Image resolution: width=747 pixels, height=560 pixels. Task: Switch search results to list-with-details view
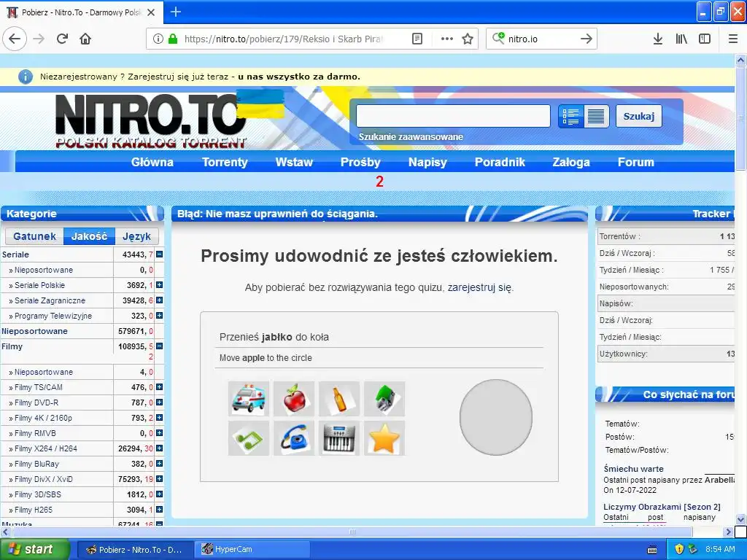(x=570, y=116)
